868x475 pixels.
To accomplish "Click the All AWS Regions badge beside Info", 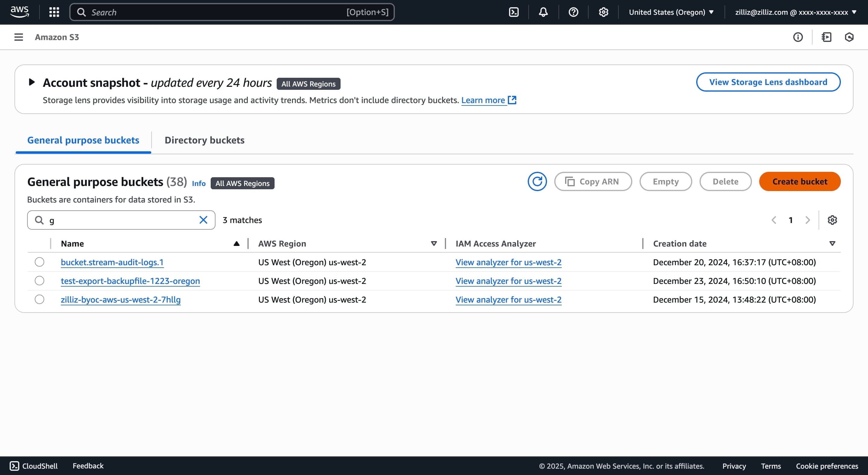I will click(x=243, y=183).
